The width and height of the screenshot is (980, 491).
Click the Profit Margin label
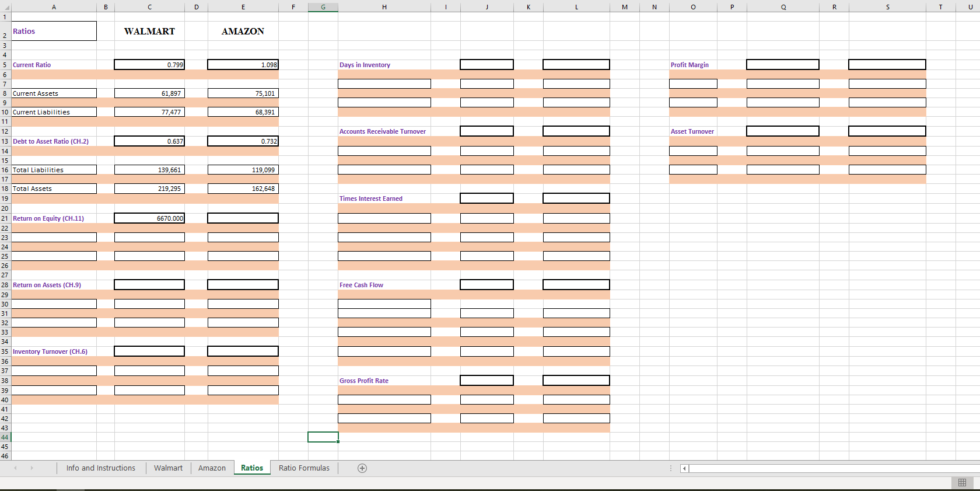[689, 65]
